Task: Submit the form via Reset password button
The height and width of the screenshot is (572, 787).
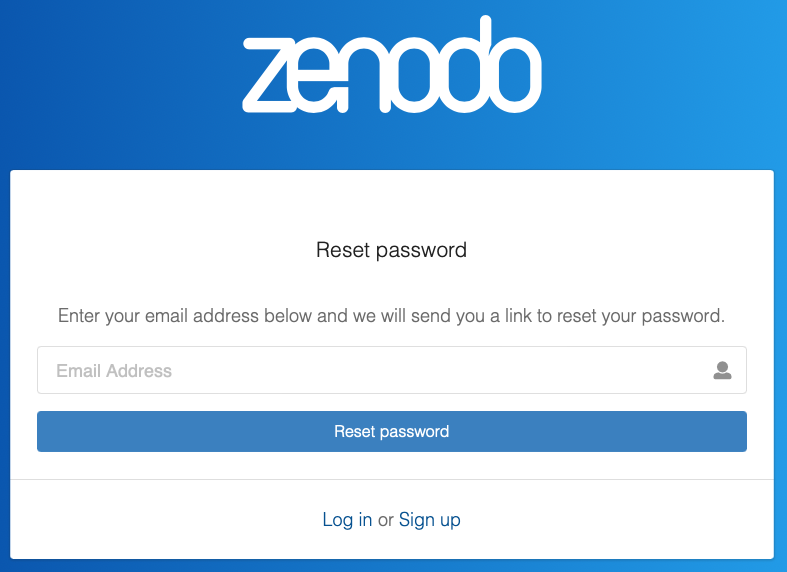Action: 391,432
